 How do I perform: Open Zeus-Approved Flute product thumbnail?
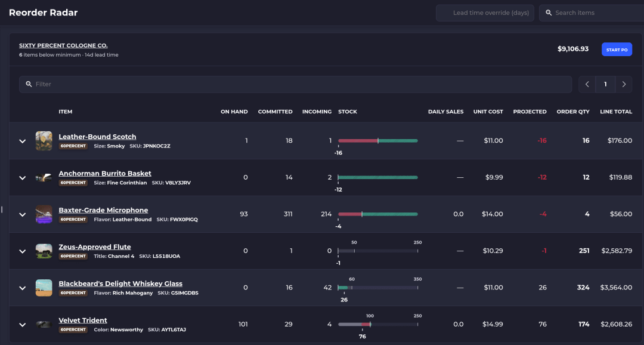pos(44,251)
